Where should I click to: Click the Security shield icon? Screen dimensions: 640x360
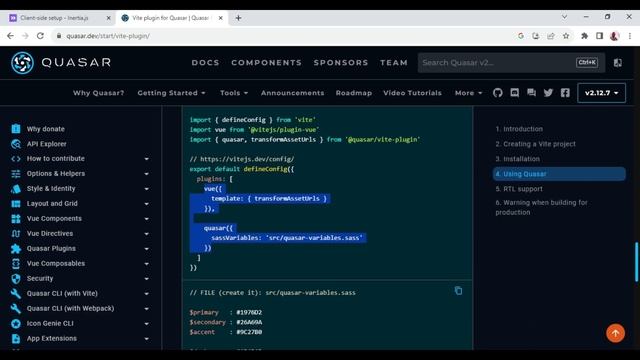16,279
